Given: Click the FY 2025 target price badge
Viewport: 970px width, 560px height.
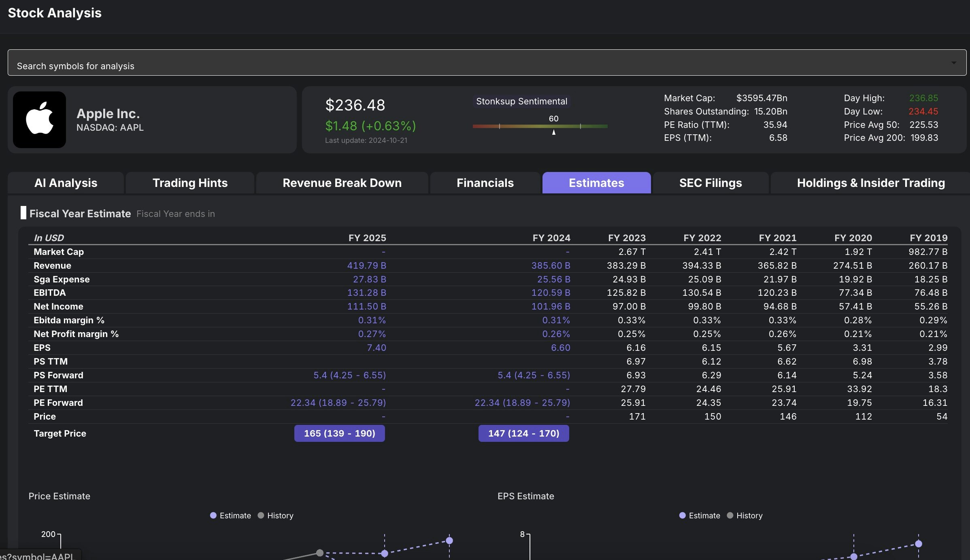Looking at the screenshot, I should pos(339,433).
